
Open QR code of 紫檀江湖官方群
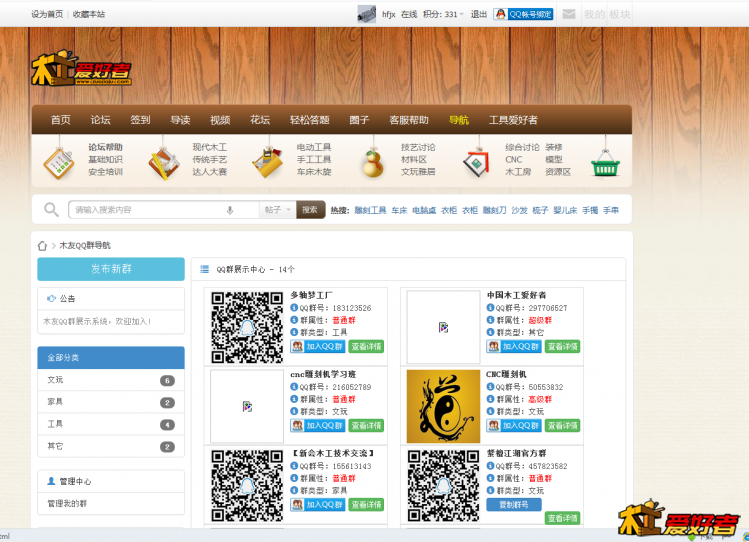coord(443,486)
